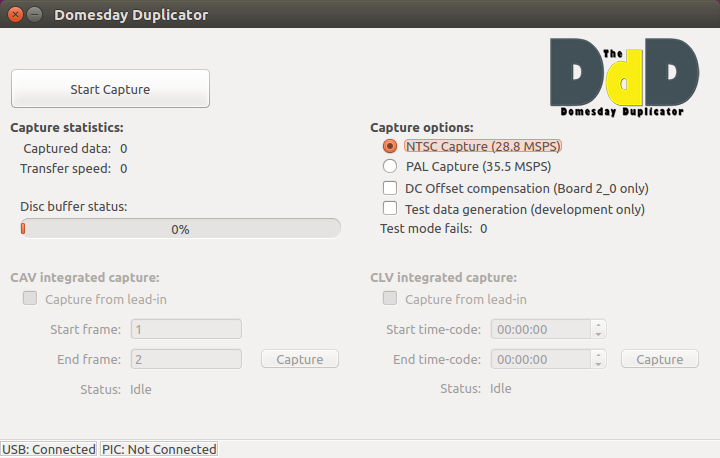Toggle Test data generation checkbox
The height and width of the screenshot is (458, 720).
pyautogui.click(x=390, y=208)
